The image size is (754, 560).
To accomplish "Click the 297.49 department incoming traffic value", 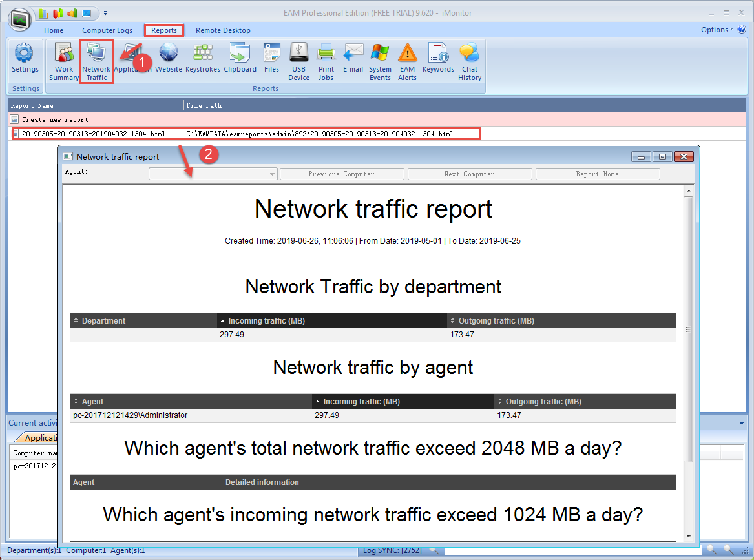I will [232, 335].
